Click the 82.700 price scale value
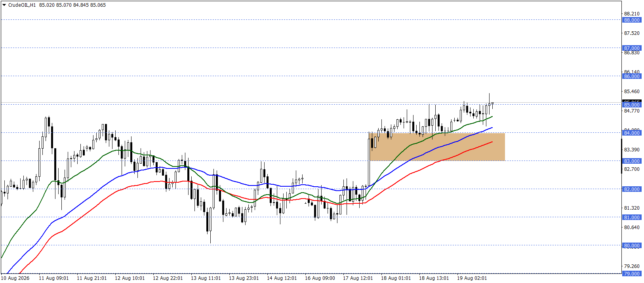This screenshot has height=283, width=644. 632,169
